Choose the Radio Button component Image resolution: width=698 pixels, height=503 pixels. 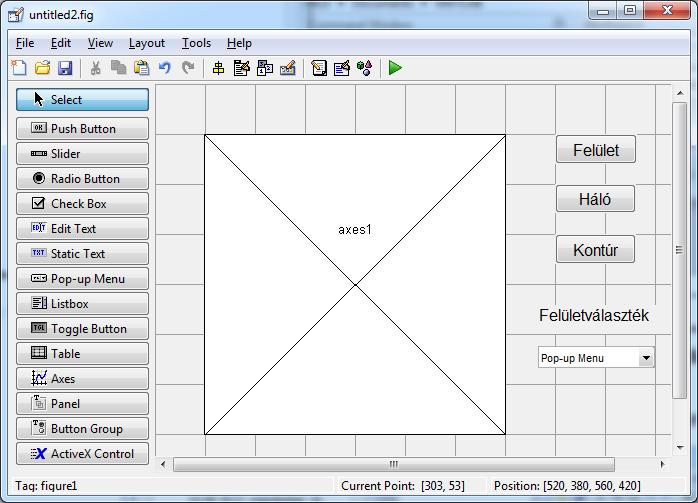[x=82, y=178]
